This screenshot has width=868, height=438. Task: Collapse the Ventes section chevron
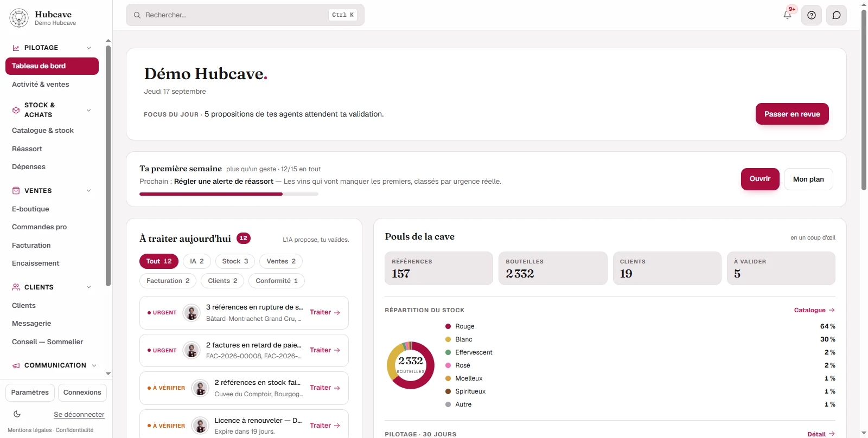89,191
